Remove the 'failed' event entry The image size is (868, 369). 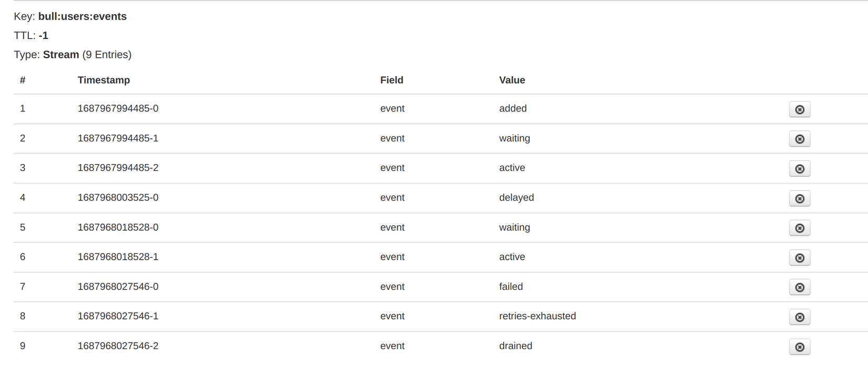click(799, 288)
